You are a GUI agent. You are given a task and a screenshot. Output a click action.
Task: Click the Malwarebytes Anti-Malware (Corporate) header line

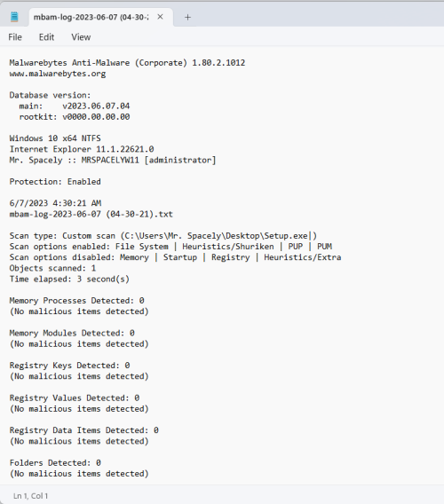pyautogui.click(x=127, y=63)
